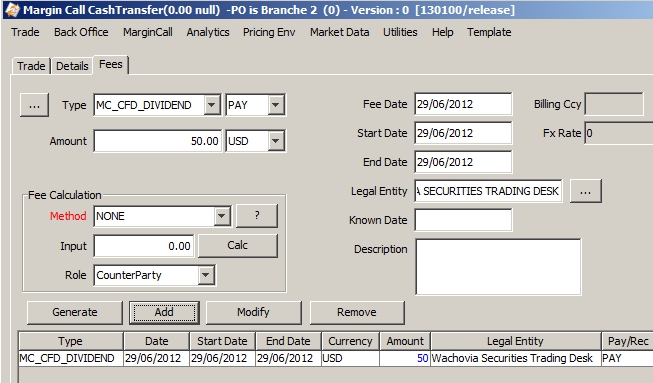Click the Billing Ccy field
Image resolution: width=653 pixels, height=383 pixels.
(614, 104)
